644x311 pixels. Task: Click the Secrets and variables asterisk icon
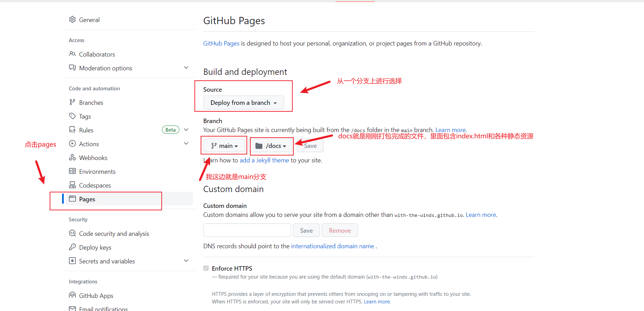72,261
